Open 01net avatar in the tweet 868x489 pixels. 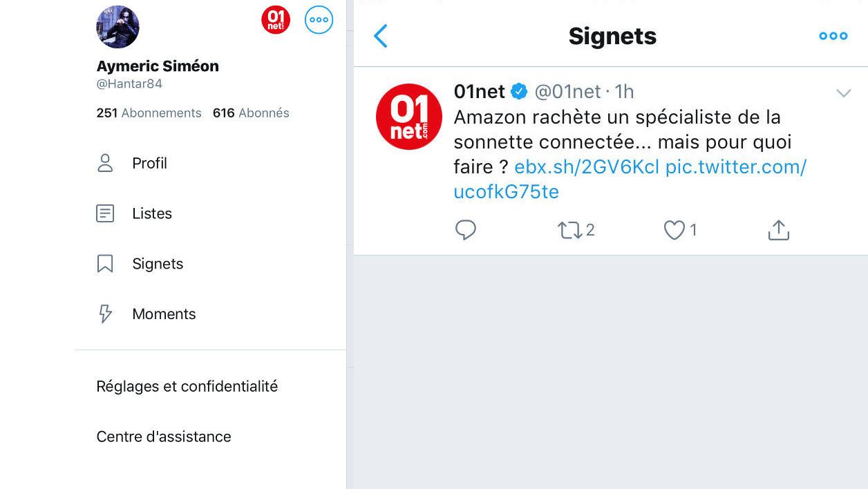click(409, 117)
